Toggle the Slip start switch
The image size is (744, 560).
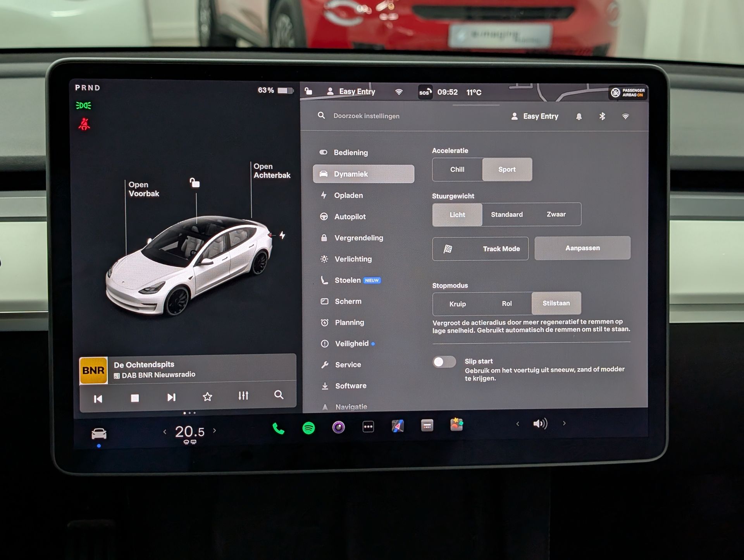click(444, 362)
